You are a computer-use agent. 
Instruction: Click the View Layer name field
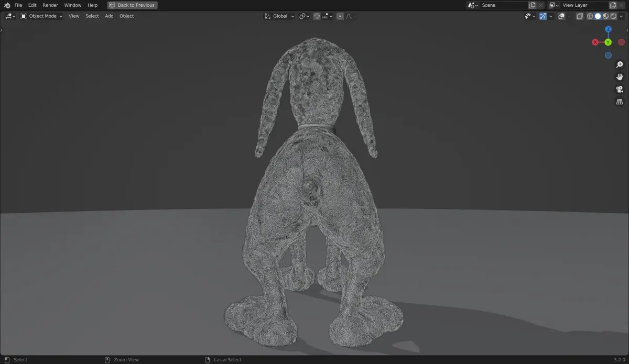coord(584,5)
